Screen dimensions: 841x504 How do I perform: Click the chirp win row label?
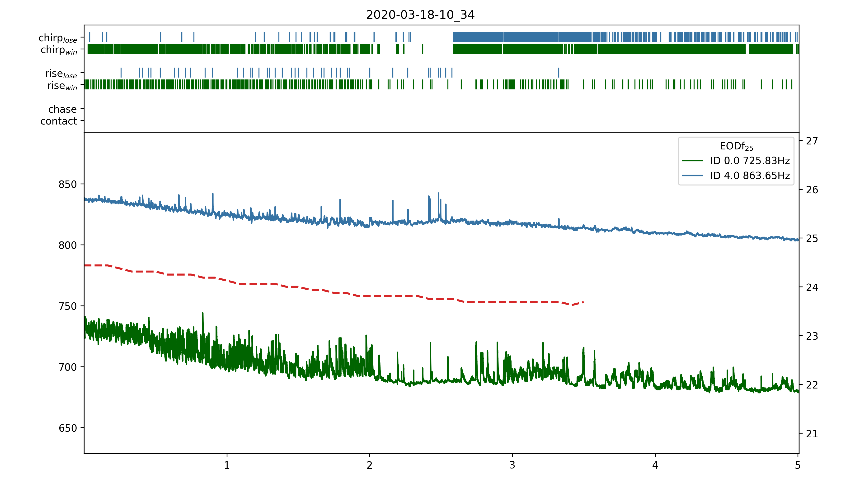click(x=59, y=50)
